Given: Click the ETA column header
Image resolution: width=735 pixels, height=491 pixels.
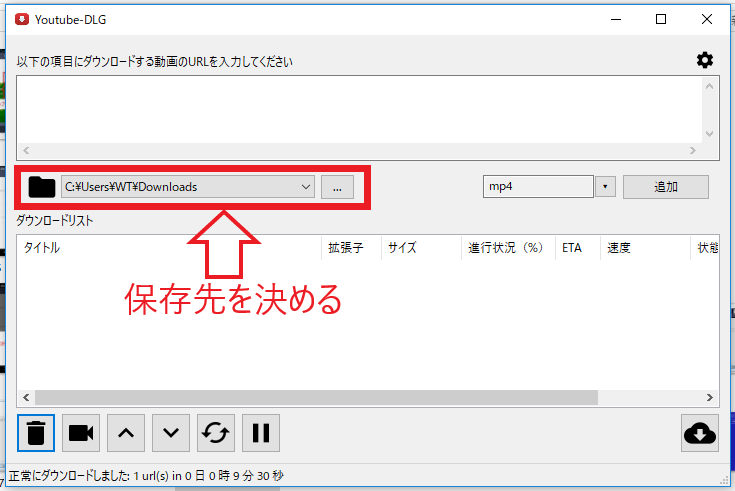Looking at the screenshot, I should [578, 248].
